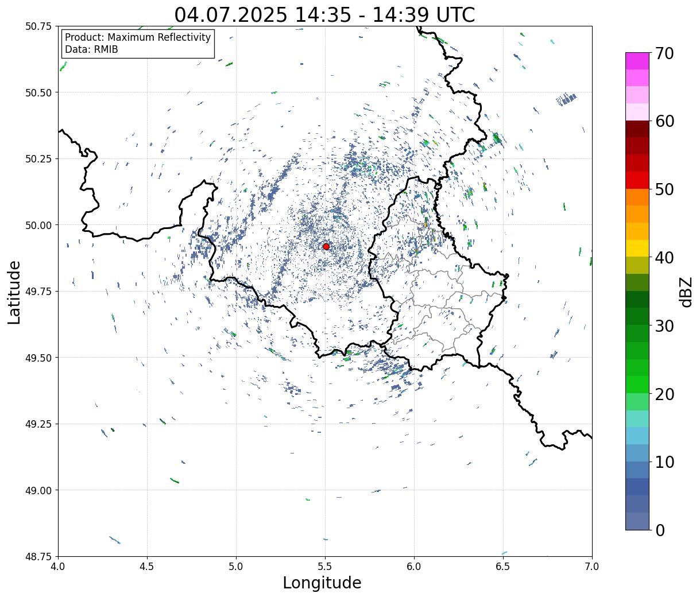Click the colorbar tick label 0
Viewport: 700px width, 597px height.
click(x=659, y=530)
